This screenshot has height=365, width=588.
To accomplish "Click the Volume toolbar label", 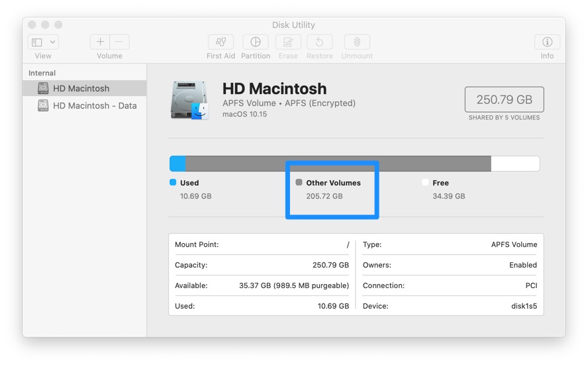I will click(109, 56).
